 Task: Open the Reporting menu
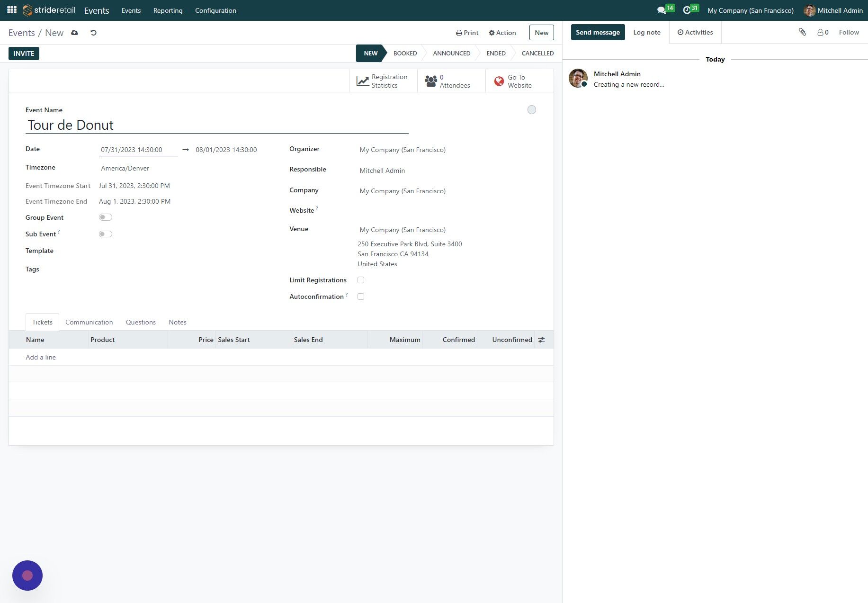[x=168, y=10]
